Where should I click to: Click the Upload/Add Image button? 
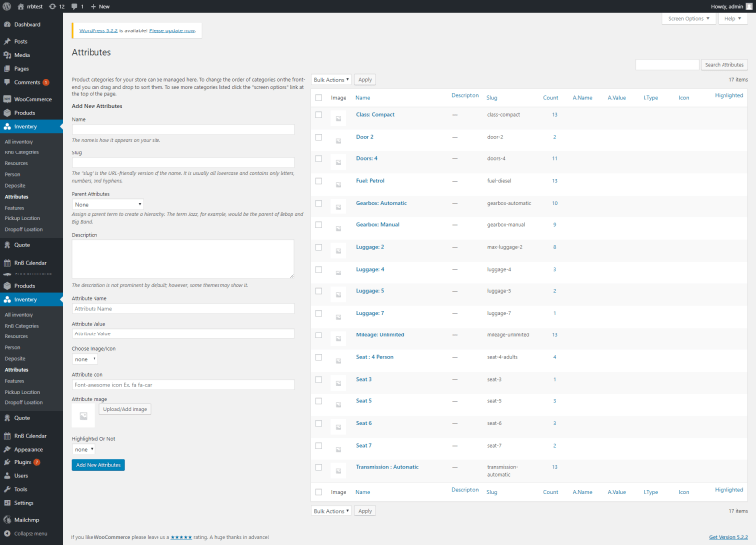[125, 409]
